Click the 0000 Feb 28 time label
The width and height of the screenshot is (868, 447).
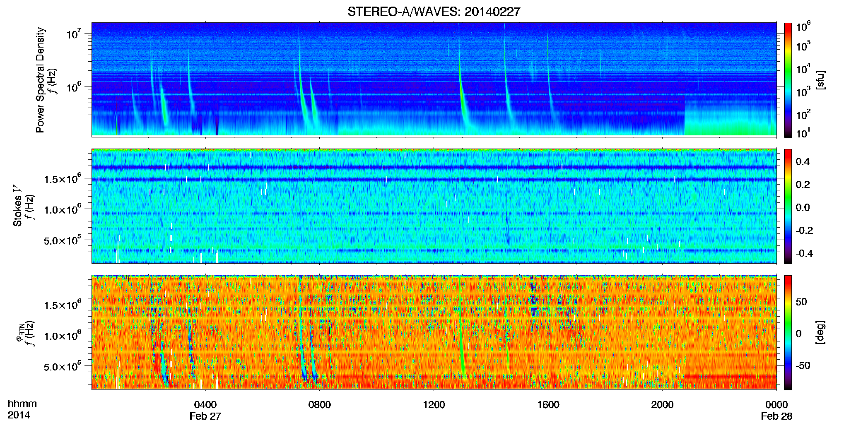coord(776,410)
